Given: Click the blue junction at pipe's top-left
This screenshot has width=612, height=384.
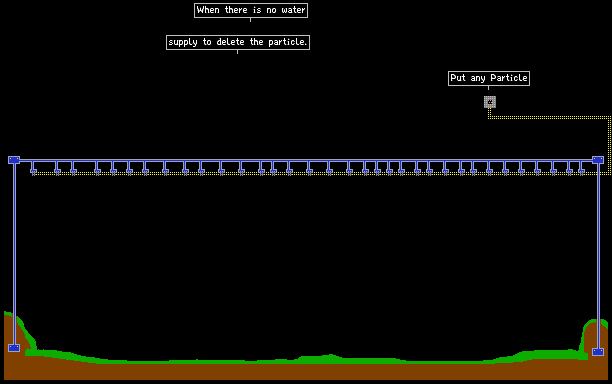Looking at the screenshot, I should 14,160.
